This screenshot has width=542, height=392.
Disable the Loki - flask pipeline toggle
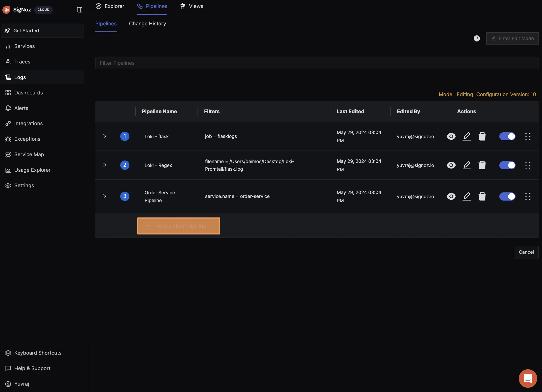pos(507,136)
